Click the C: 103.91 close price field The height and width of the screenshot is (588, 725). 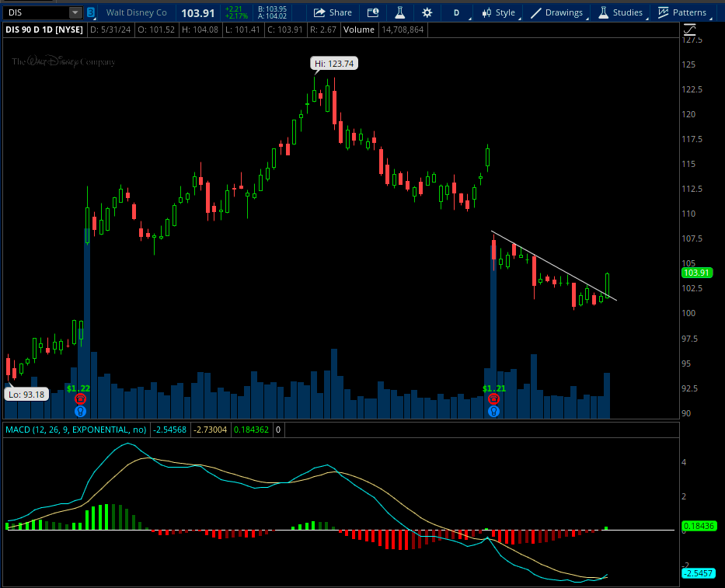tap(285, 30)
